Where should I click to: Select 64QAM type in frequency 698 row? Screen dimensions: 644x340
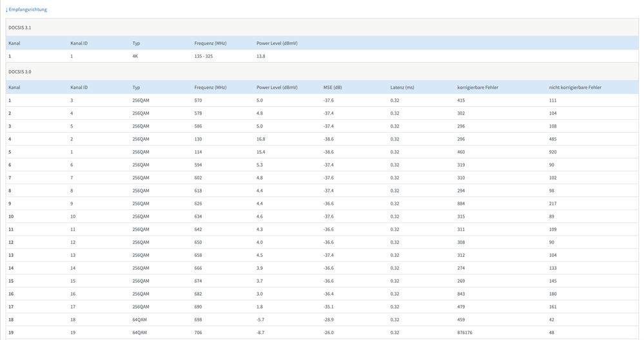[x=140, y=320]
